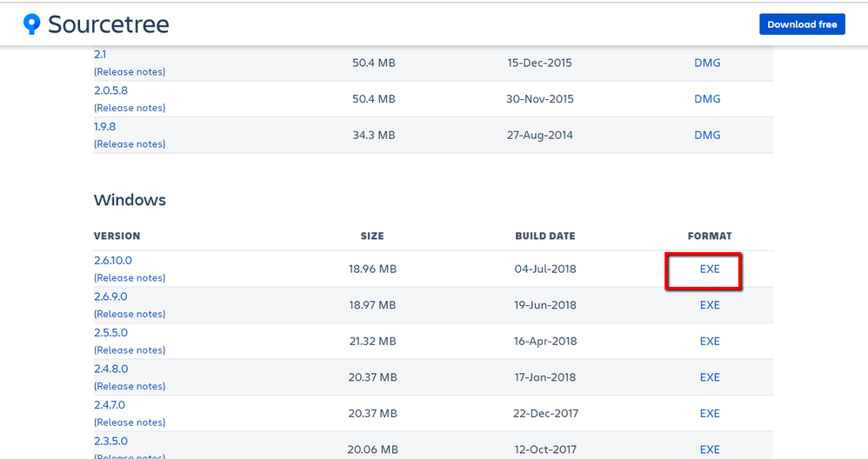This screenshot has height=459, width=868.
Task: Click the VERSION column header
Action: pos(117,236)
